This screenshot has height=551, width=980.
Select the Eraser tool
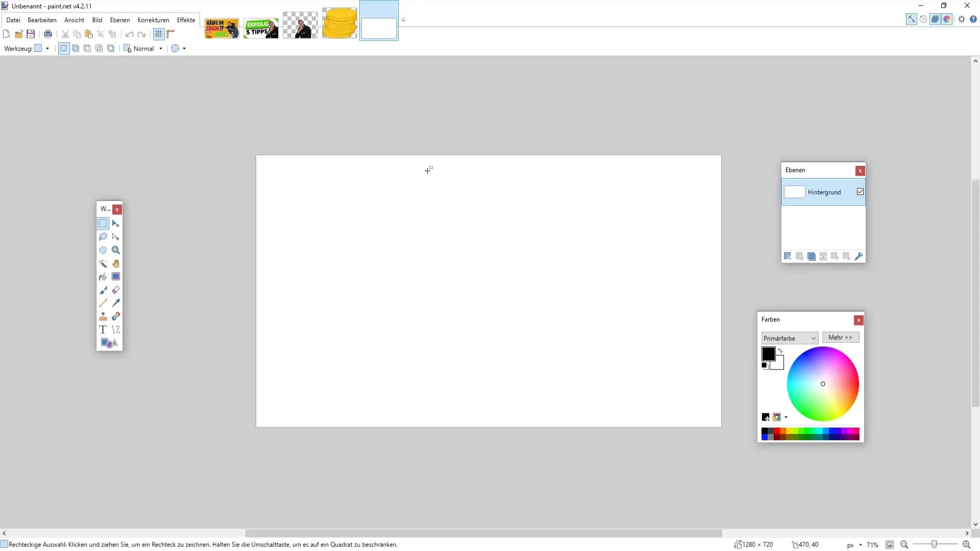[x=116, y=290]
